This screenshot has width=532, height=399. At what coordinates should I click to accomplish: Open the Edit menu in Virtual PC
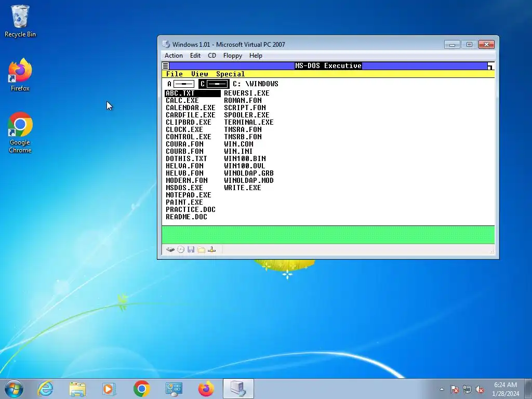[195, 56]
